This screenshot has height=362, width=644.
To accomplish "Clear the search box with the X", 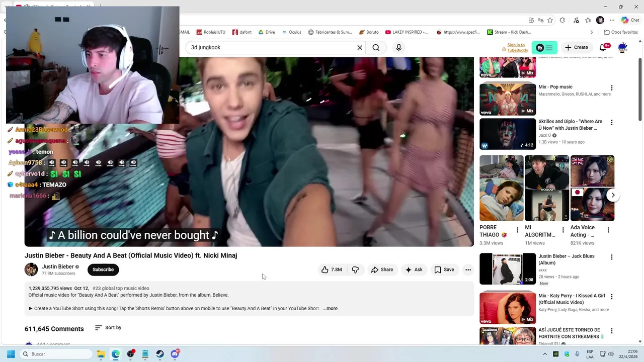I will (360, 47).
